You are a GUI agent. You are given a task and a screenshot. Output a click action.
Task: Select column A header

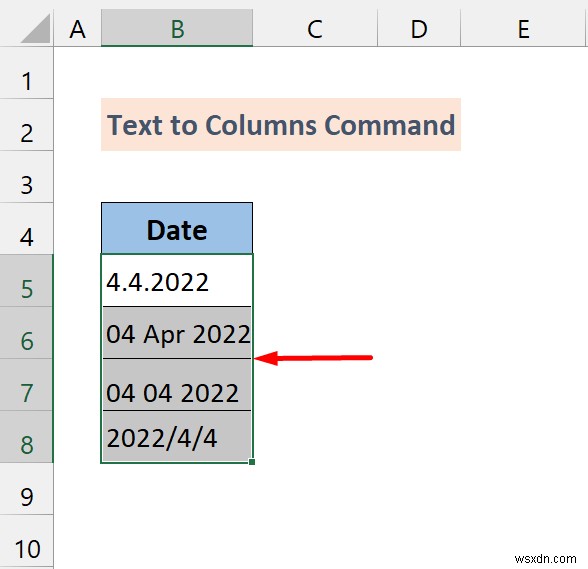[77, 29]
